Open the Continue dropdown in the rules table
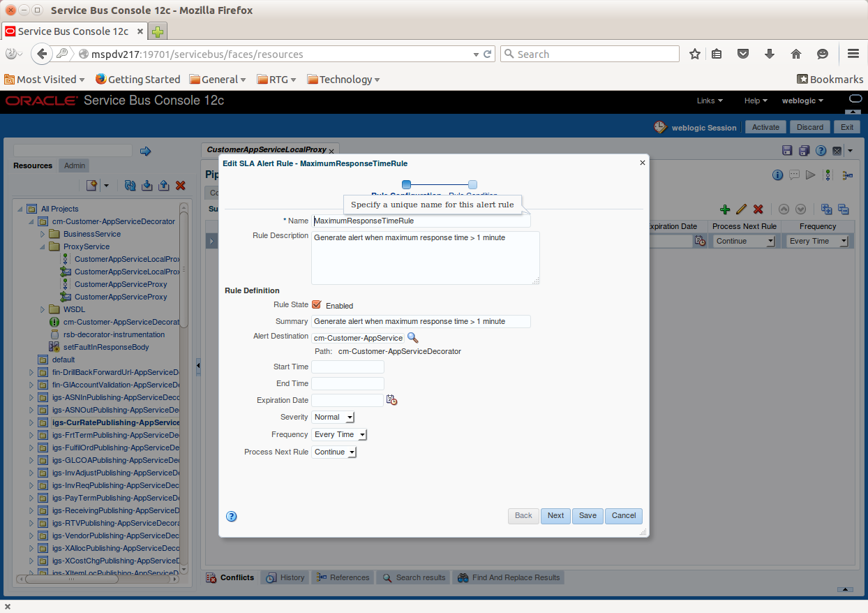Image resolution: width=868 pixels, height=613 pixels. click(x=744, y=241)
